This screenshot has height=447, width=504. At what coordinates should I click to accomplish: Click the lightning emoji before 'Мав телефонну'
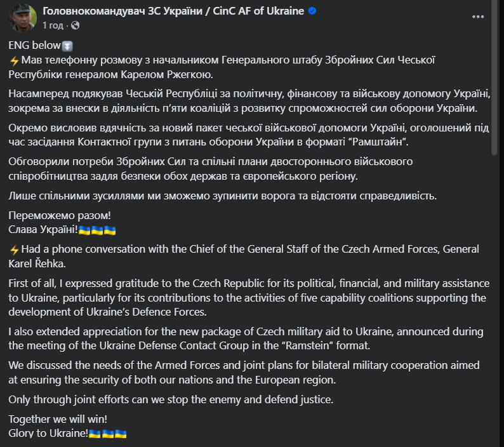coord(15,60)
